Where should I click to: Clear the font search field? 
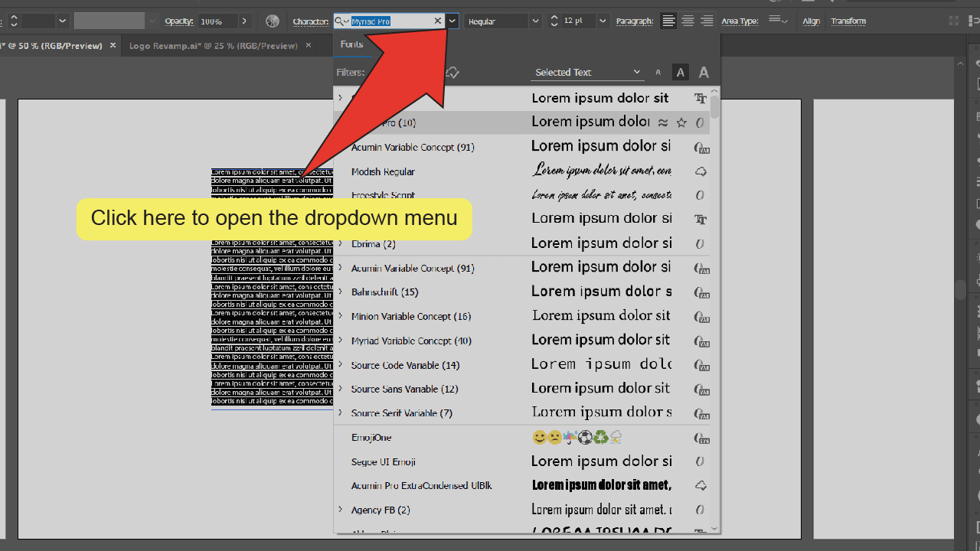(438, 21)
